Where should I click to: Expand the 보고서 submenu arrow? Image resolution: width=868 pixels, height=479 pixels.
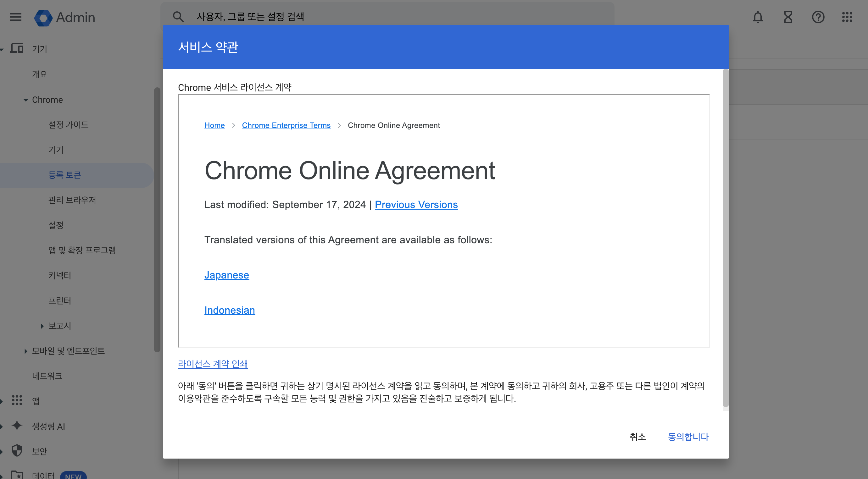pos(42,326)
